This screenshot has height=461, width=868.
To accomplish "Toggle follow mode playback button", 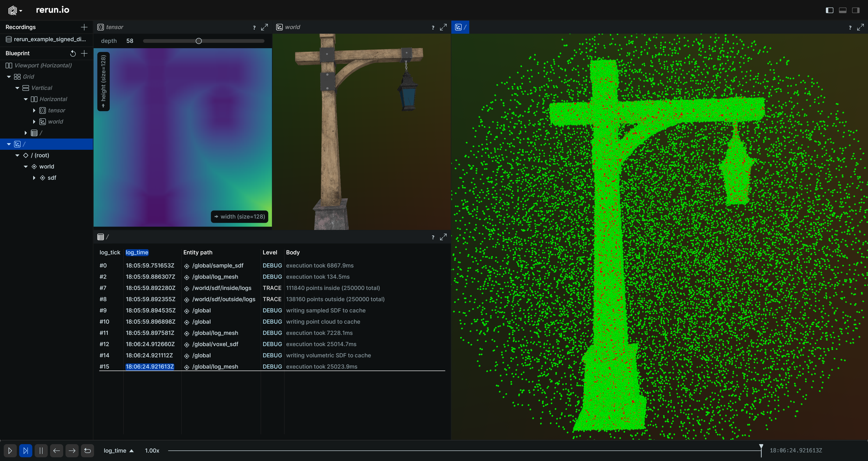I will [26, 450].
